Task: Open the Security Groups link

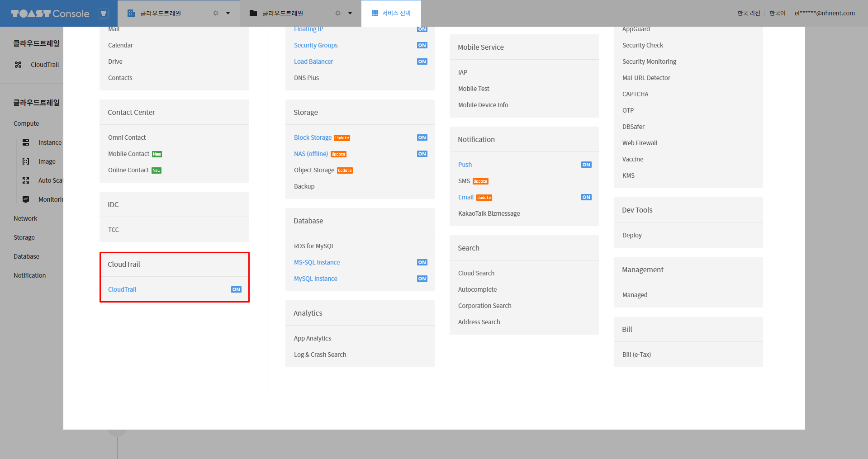Action: (316, 45)
